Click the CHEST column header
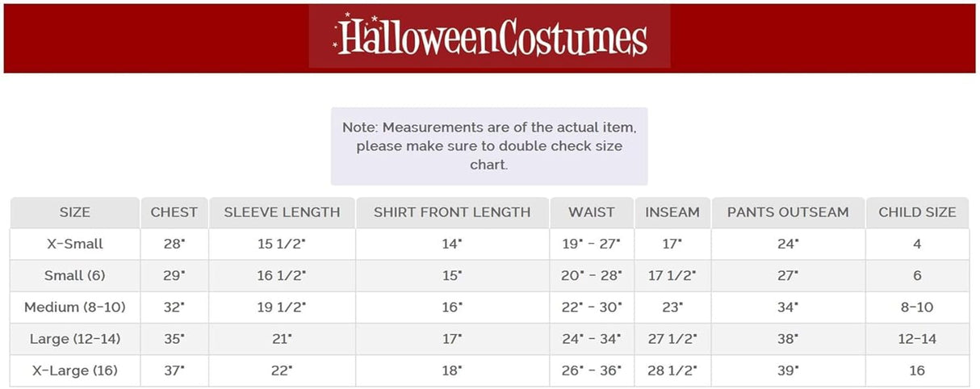Image resolution: width=980 pixels, height=389 pixels. [x=174, y=212]
